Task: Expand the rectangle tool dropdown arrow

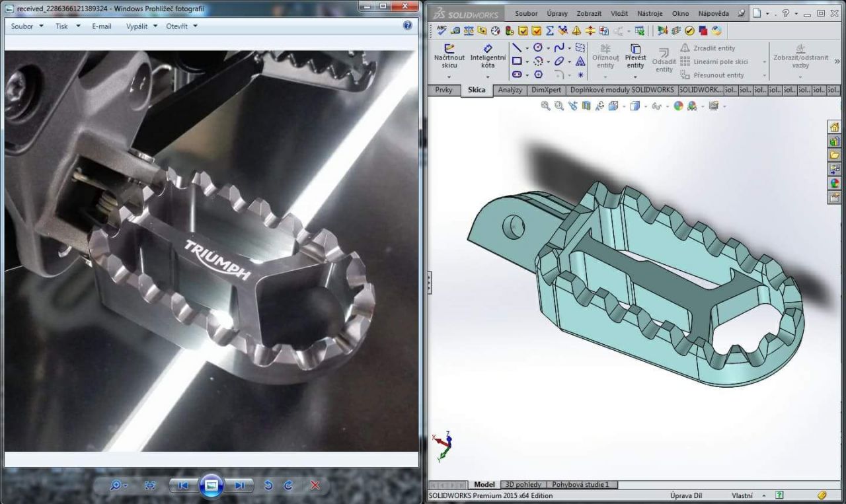Action: 527,61
